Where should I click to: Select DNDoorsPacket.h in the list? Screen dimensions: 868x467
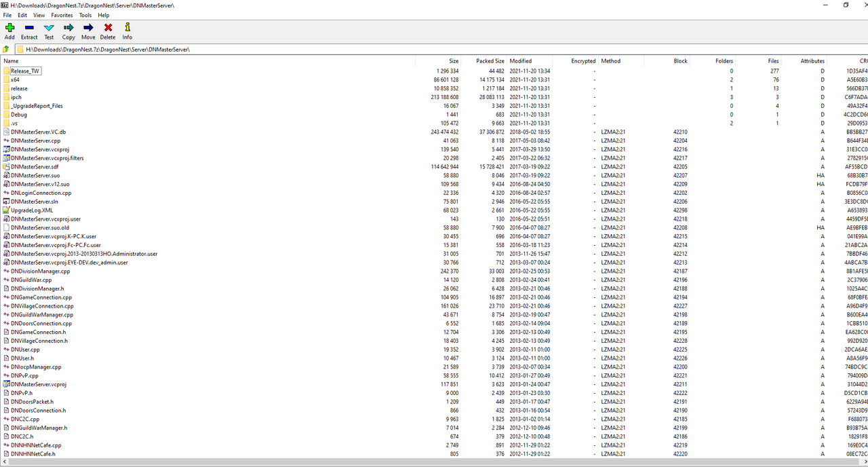32,402
